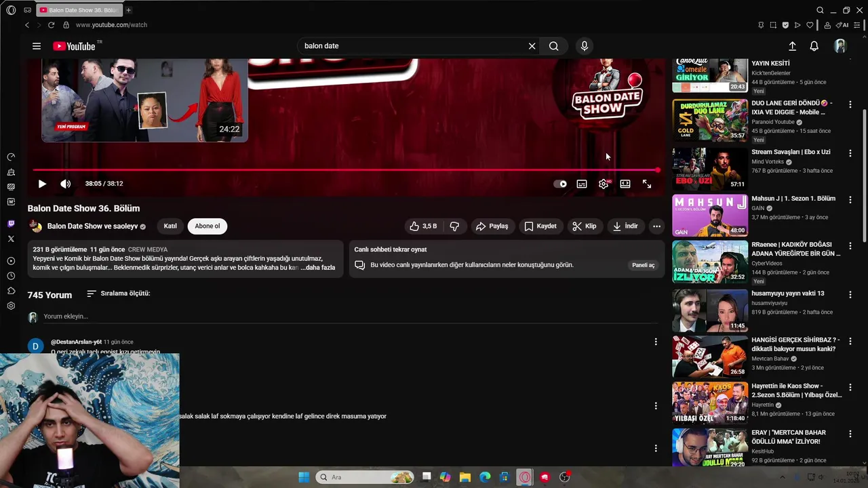This screenshot has width=868, height=488.
Task: Like the video with 3,5 B likes
Action: point(423,226)
